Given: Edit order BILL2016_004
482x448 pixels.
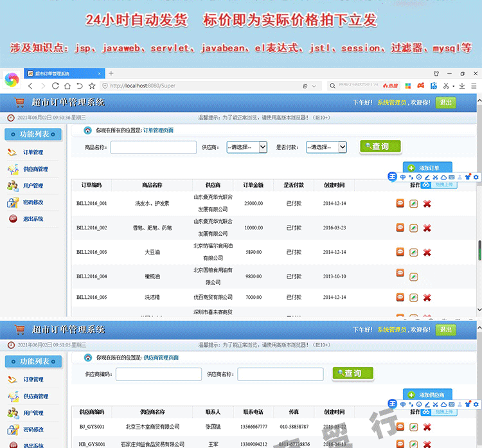Looking at the screenshot, I should tap(413, 277).
